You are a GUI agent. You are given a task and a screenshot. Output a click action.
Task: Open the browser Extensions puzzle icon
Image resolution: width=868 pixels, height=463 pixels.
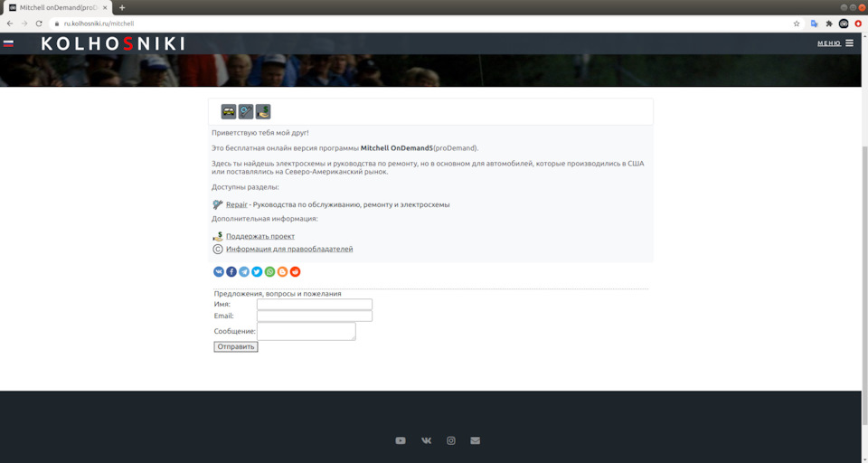click(829, 24)
